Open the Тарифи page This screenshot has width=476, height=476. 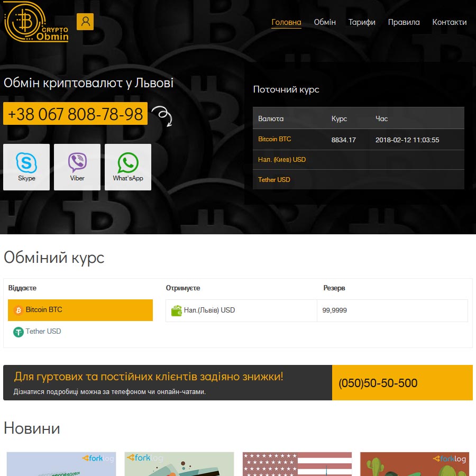tap(362, 22)
